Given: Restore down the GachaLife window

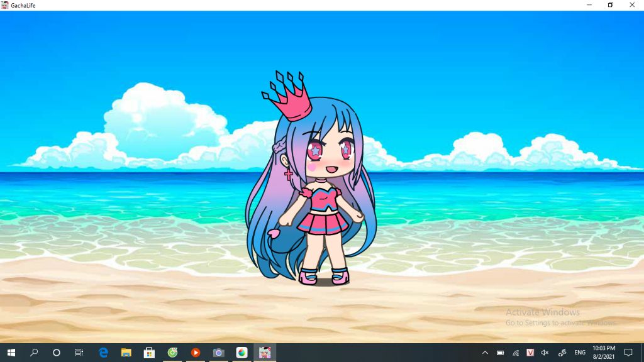Looking at the screenshot, I should 611,5.
